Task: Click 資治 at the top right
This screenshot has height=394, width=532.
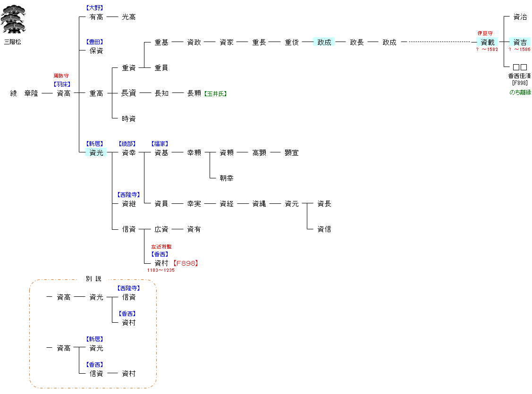Action: pos(520,17)
